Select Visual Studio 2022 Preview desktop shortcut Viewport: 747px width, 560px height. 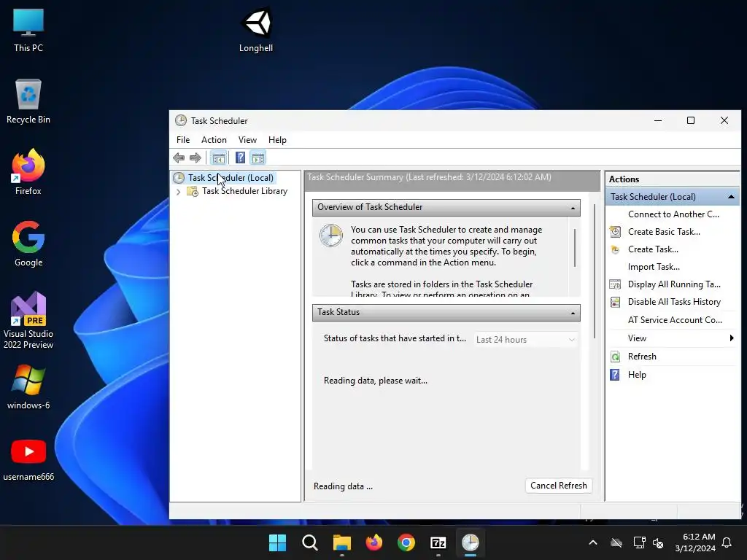coord(28,320)
